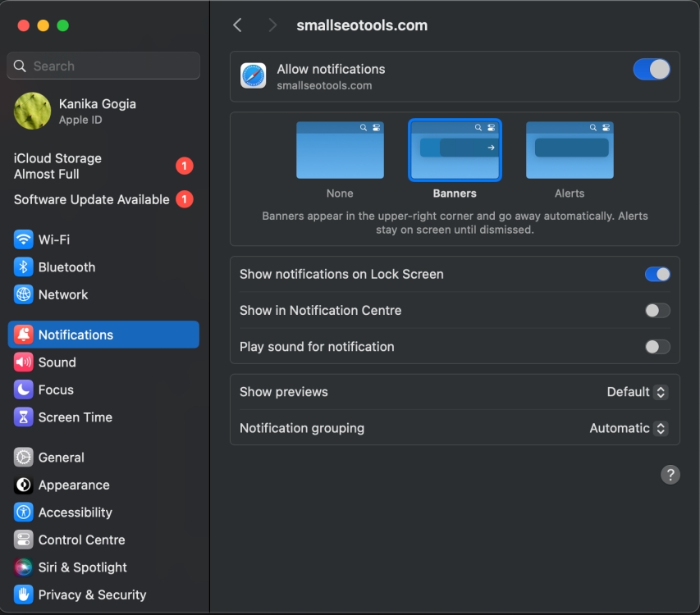Click the Screen Time hourglass icon
Image resolution: width=700 pixels, height=615 pixels.
(24, 417)
